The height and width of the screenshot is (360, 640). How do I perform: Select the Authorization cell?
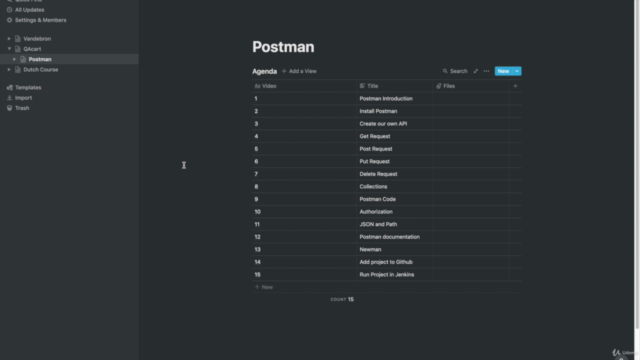(x=395, y=212)
